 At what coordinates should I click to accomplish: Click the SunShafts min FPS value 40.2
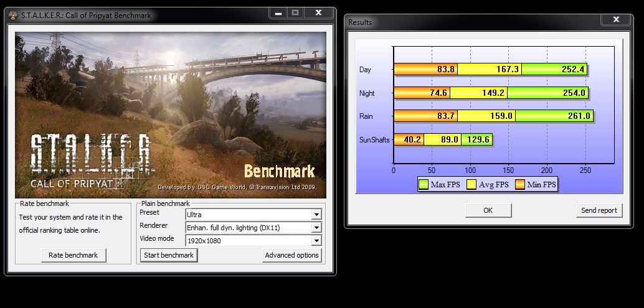click(x=412, y=140)
